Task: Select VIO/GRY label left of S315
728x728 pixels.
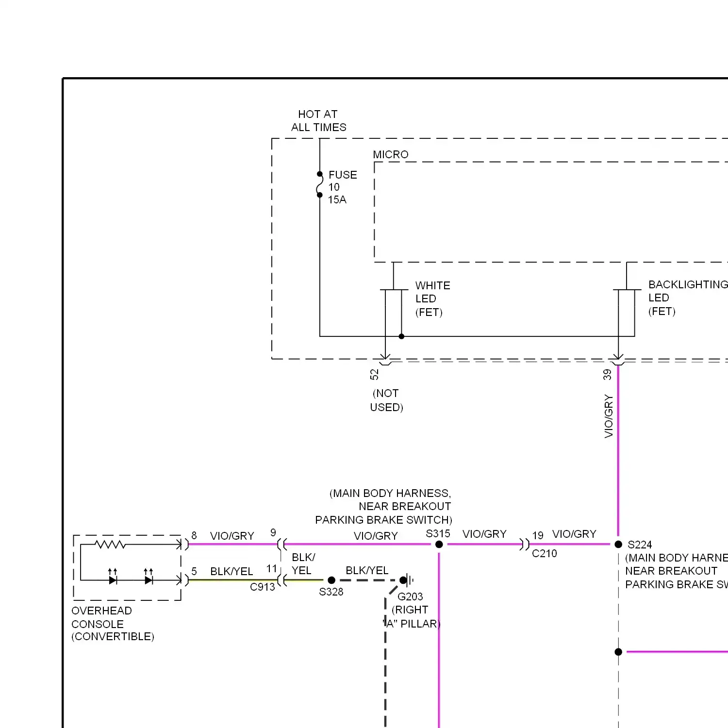Action: [376, 536]
